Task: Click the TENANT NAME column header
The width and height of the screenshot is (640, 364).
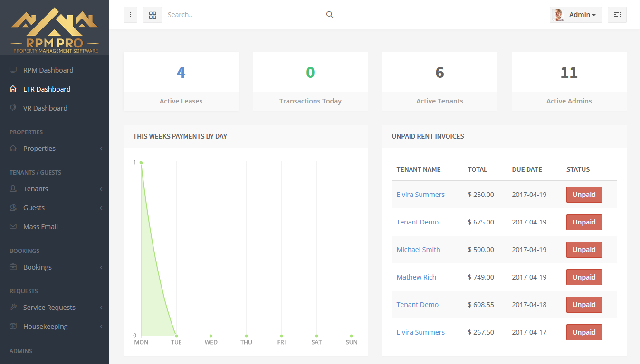Action: pos(419,169)
